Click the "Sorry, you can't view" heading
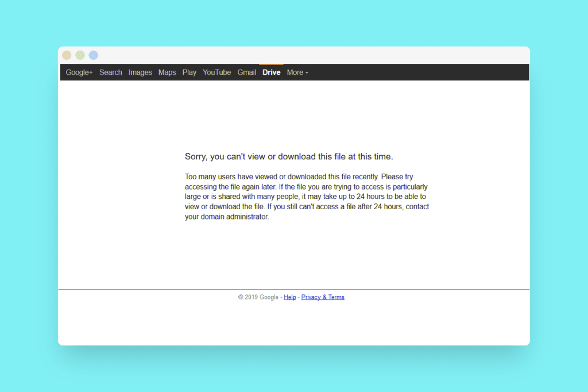588x392 pixels. tap(289, 156)
